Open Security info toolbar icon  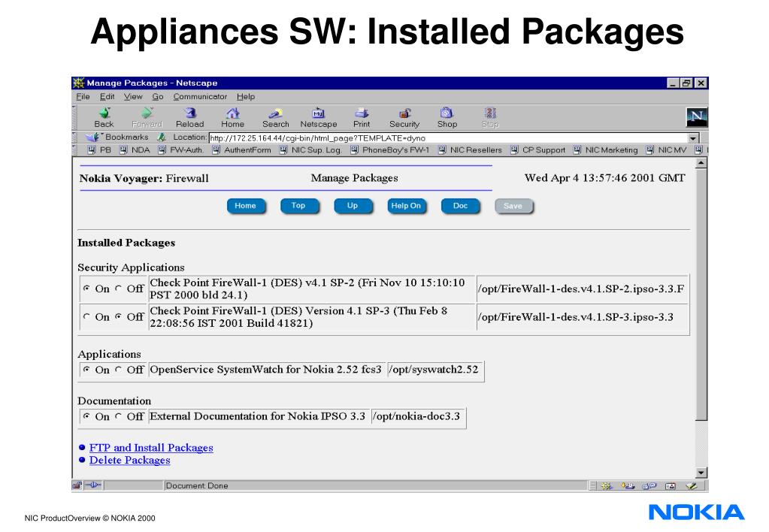(404, 118)
